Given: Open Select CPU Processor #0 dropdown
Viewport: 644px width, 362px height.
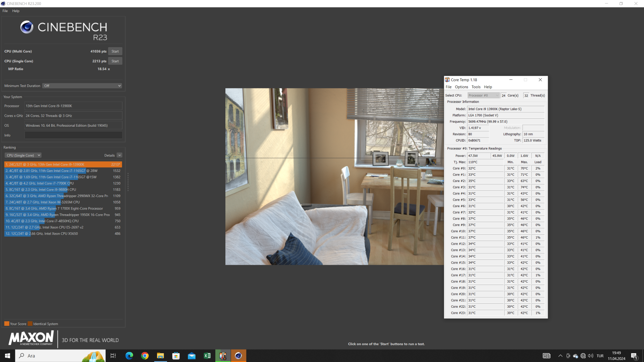Looking at the screenshot, I should (x=483, y=96).
